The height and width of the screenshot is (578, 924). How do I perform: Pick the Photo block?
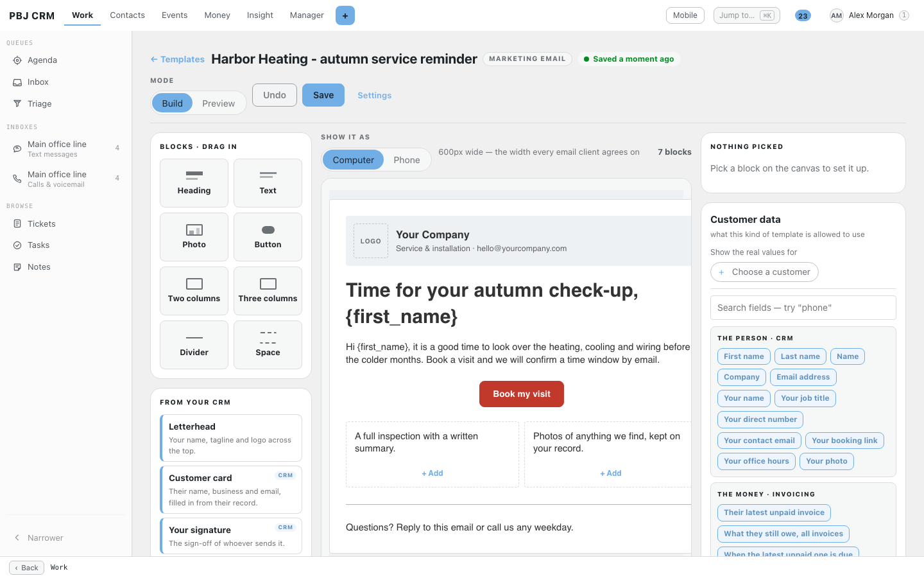click(194, 237)
